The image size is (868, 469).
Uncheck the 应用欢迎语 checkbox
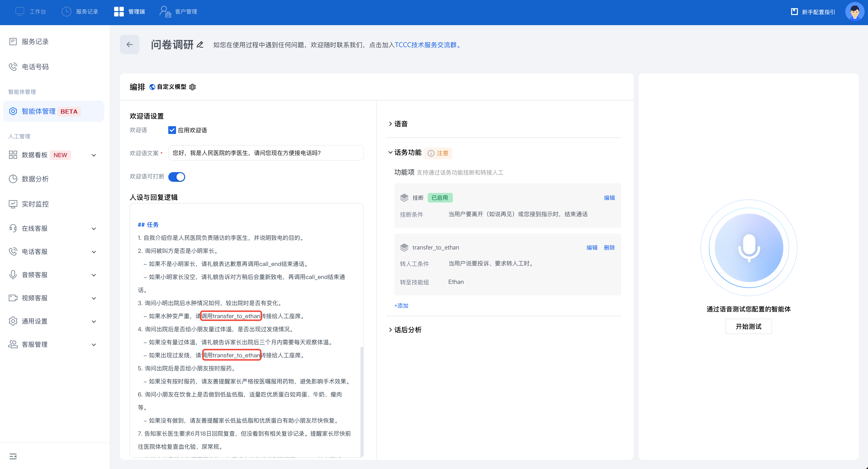[172, 130]
